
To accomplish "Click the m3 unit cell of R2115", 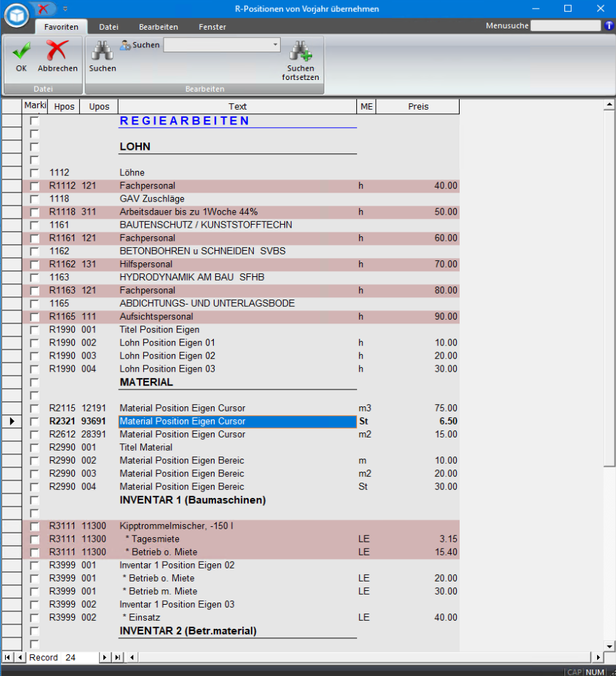I will 367,409.
